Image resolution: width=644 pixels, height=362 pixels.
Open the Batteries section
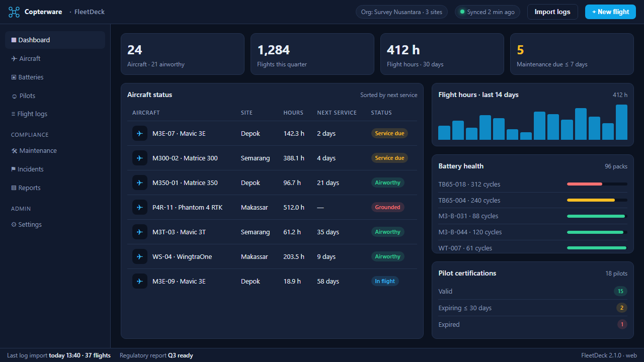[x=55, y=77]
